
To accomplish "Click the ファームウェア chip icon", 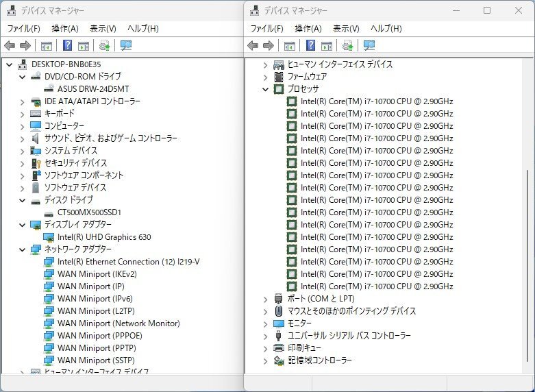I will click(279, 77).
